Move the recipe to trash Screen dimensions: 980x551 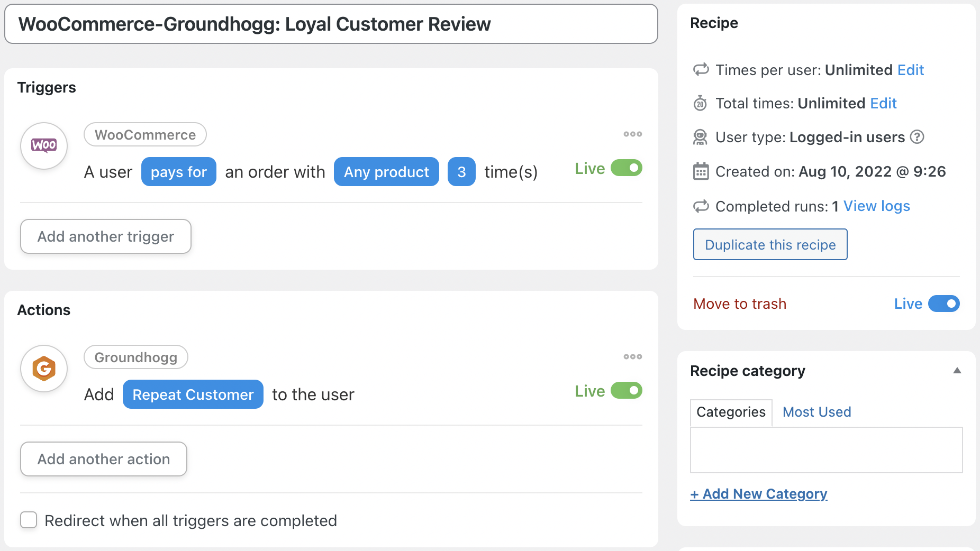pyautogui.click(x=740, y=304)
